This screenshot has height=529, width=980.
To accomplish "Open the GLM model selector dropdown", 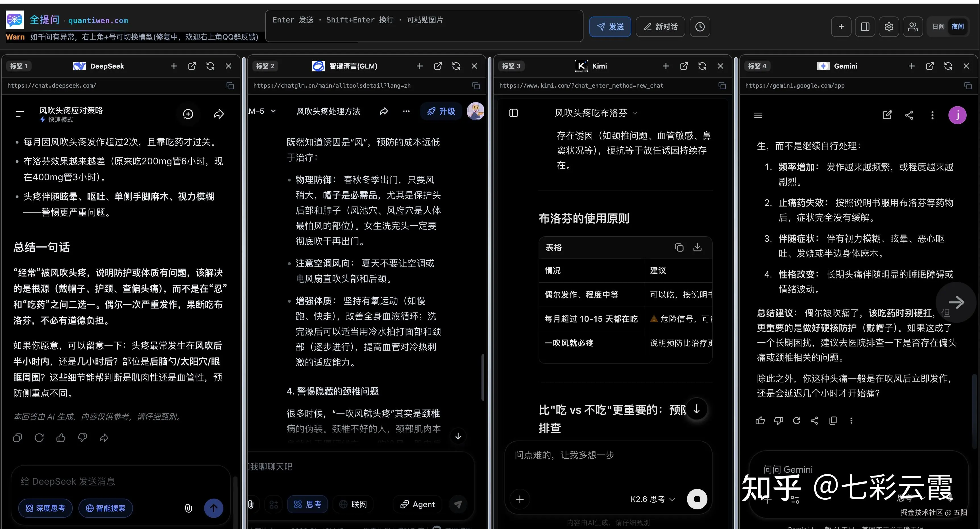I will [x=262, y=111].
